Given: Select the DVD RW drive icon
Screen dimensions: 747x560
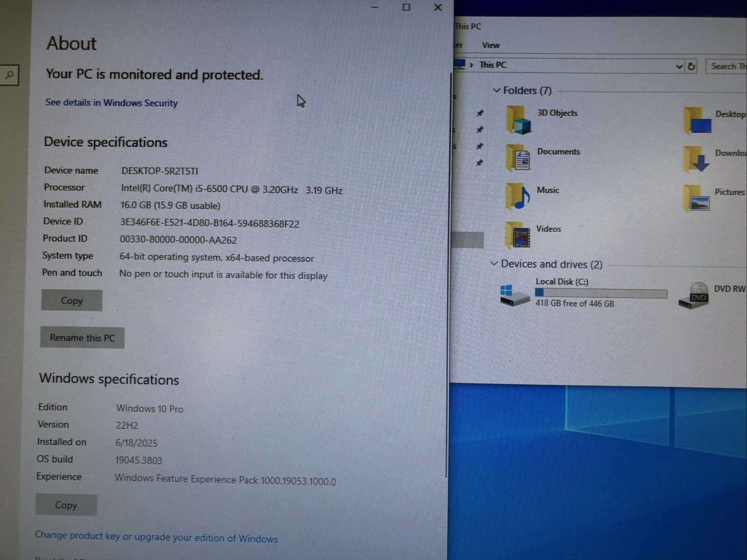Looking at the screenshot, I should coord(694,296).
